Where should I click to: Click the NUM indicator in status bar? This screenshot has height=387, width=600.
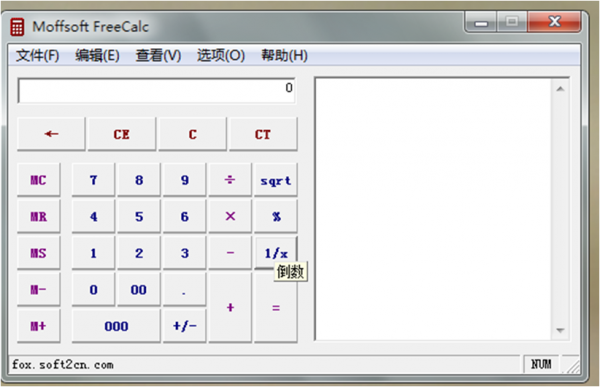541,364
